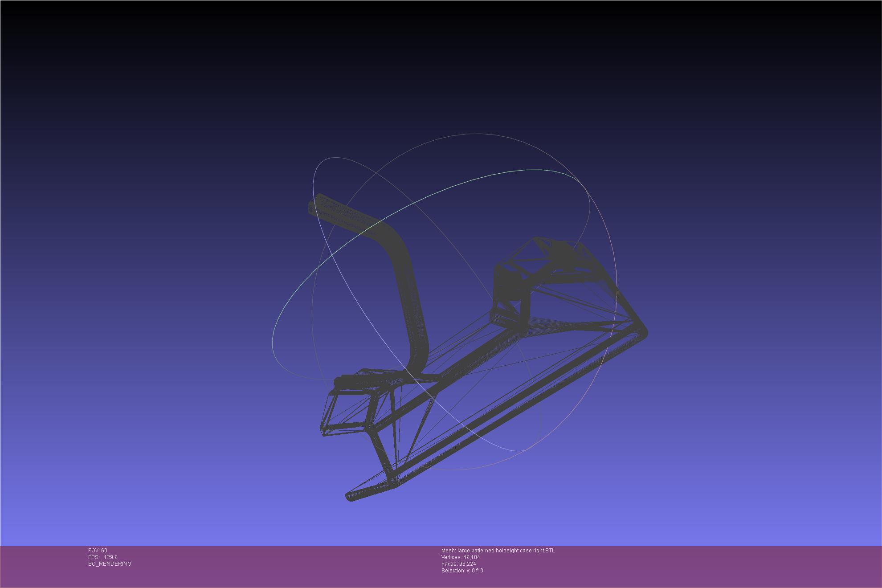Click the sharp right corner of the mesh
This screenshot has height=588, width=882.
coord(644,331)
